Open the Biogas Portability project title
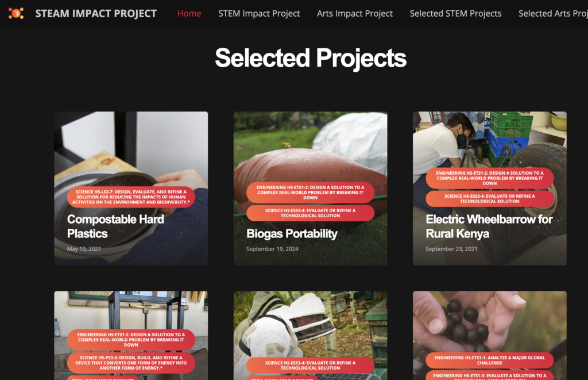This screenshot has height=380, width=588. click(292, 233)
